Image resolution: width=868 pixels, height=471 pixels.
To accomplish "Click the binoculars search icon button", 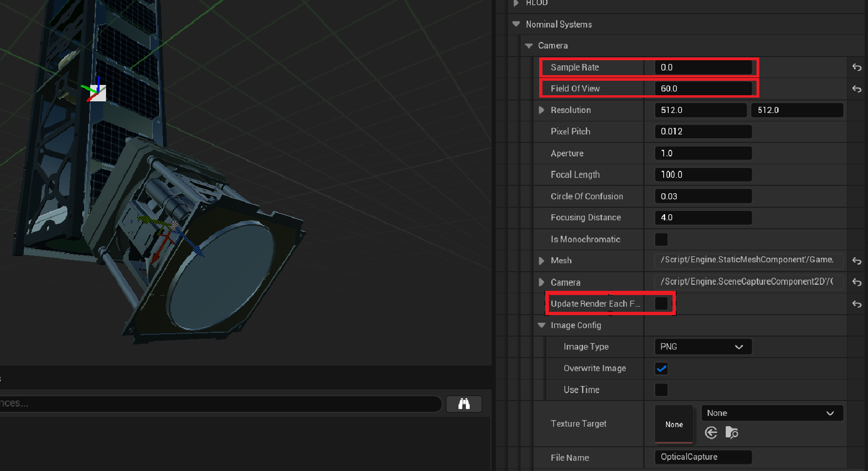I will tap(464, 404).
